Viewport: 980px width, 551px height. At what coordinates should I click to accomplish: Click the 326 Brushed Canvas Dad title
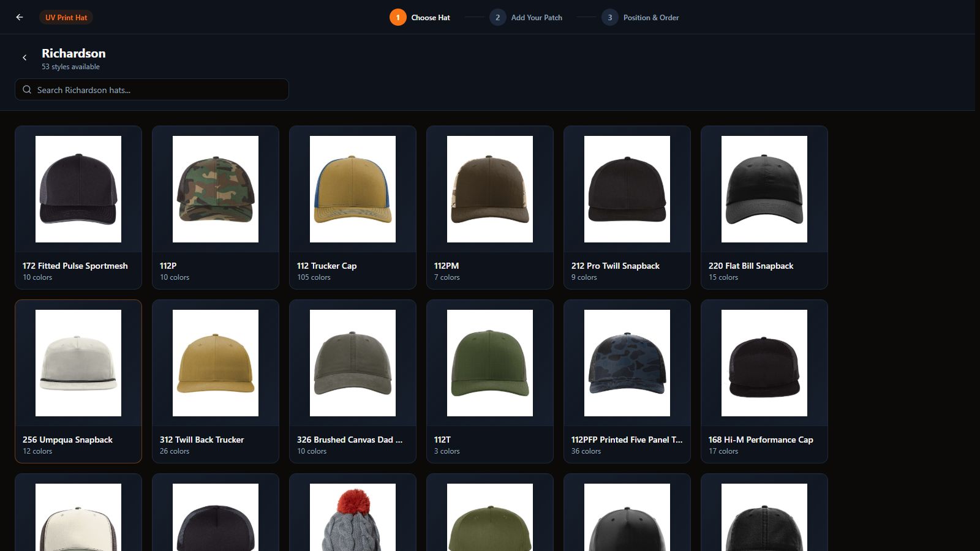coord(350,440)
